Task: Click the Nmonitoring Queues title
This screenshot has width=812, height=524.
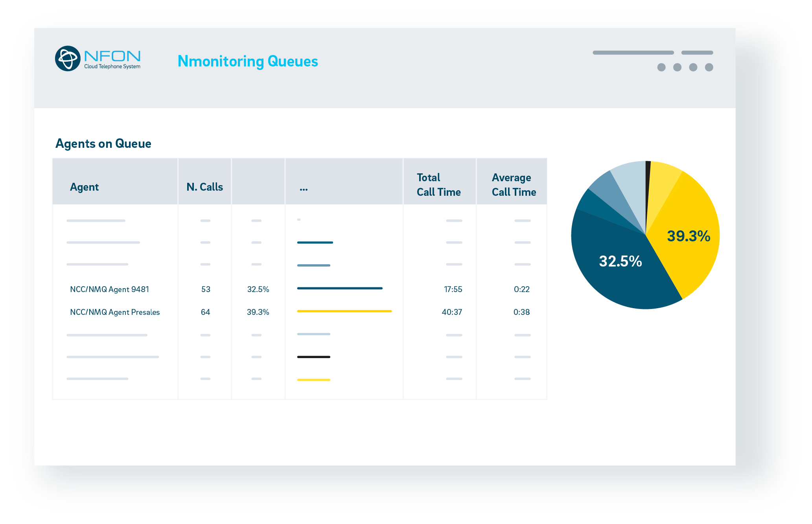Action: (247, 61)
